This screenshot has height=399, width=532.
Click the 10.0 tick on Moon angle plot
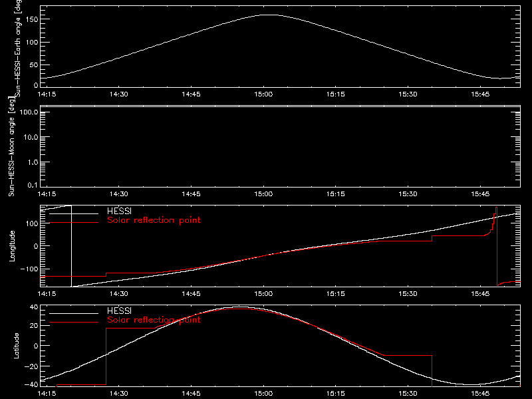pos(31,137)
